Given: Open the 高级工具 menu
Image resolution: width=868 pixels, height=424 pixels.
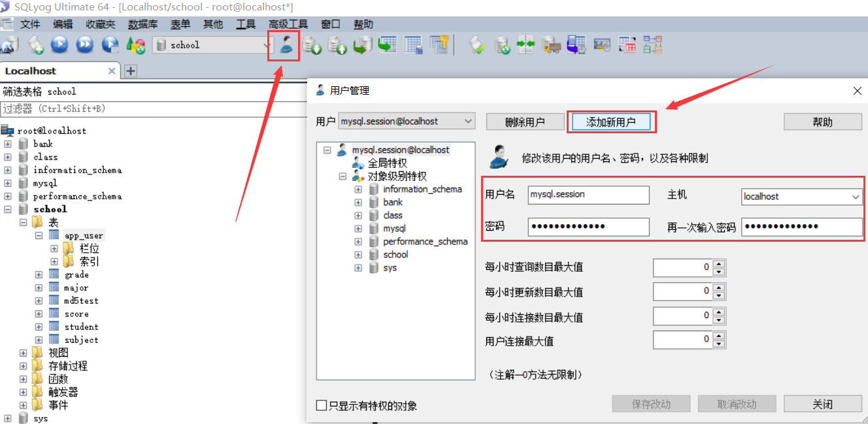Looking at the screenshot, I should coord(288,24).
